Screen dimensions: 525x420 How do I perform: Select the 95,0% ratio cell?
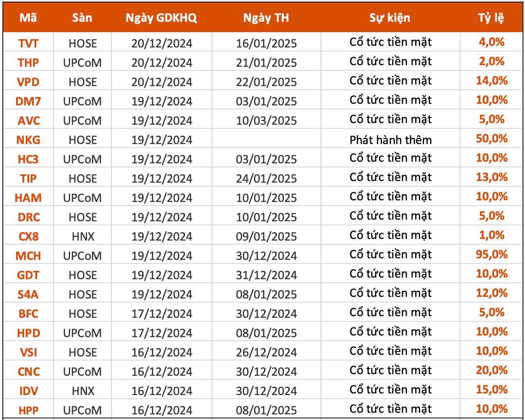(x=492, y=255)
